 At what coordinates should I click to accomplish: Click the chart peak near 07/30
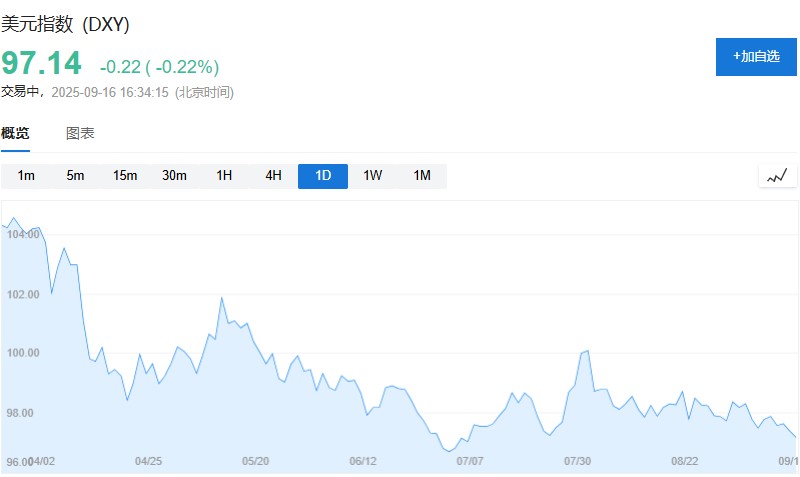[x=588, y=351]
